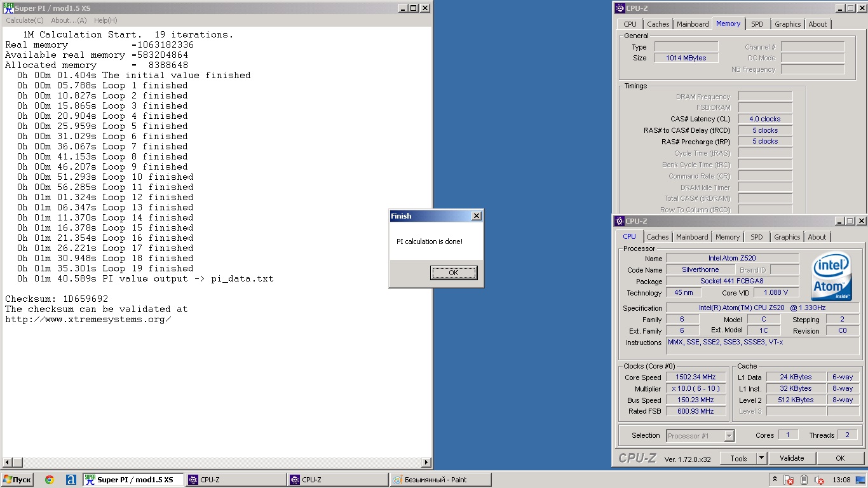The image size is (868, 488).
Task: Click the http://www.xtremesystems.org/ text
Action: pyautogui.click(x=88, y=319)
